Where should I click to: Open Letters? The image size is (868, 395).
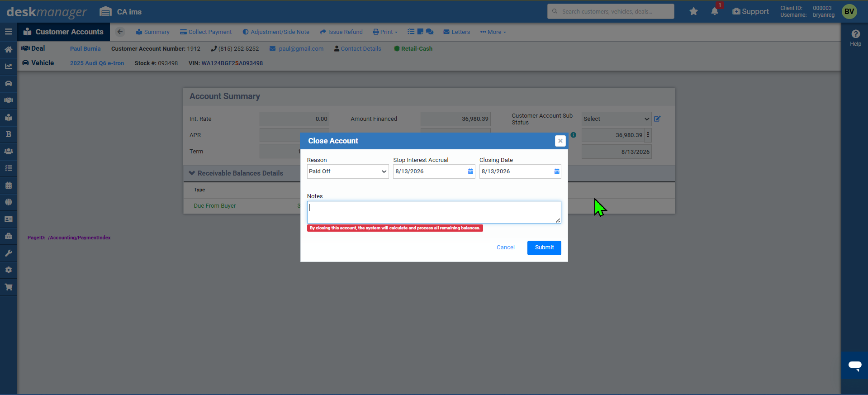pyautogui.click(x=456, y=32)
